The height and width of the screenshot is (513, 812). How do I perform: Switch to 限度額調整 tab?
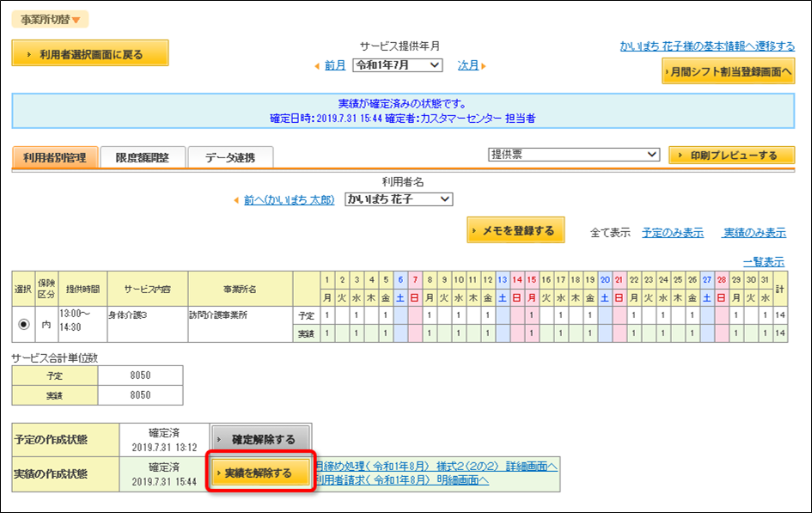click(143, 157)
